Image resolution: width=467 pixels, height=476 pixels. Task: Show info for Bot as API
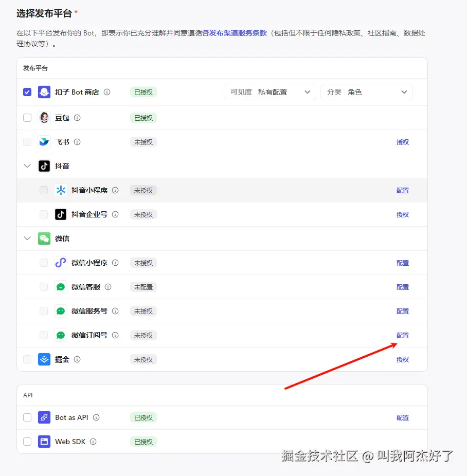click(96, 417)
